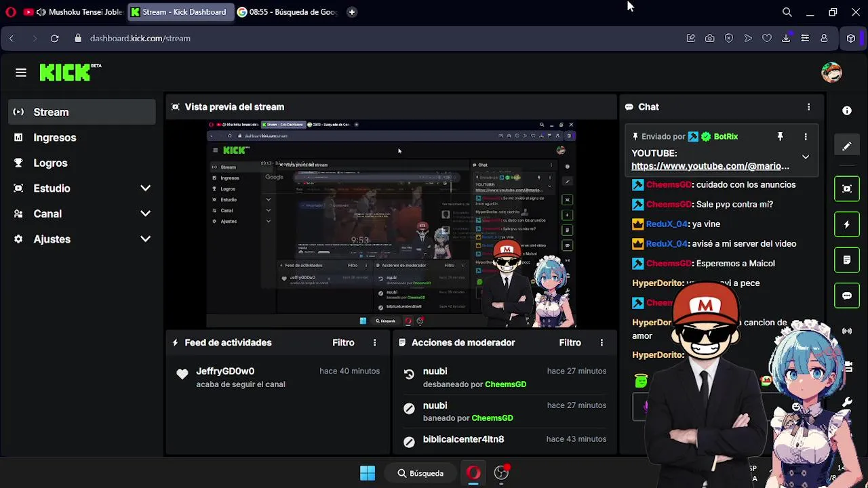Viewport: 868px width, 488px height.
Task: Click the pinboard icon in address bar
Action: [691, 39]
